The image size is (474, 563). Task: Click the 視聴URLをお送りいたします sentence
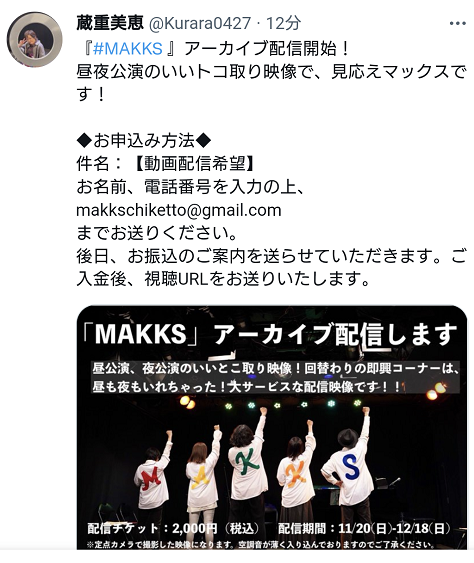click(x=257, y=279)
